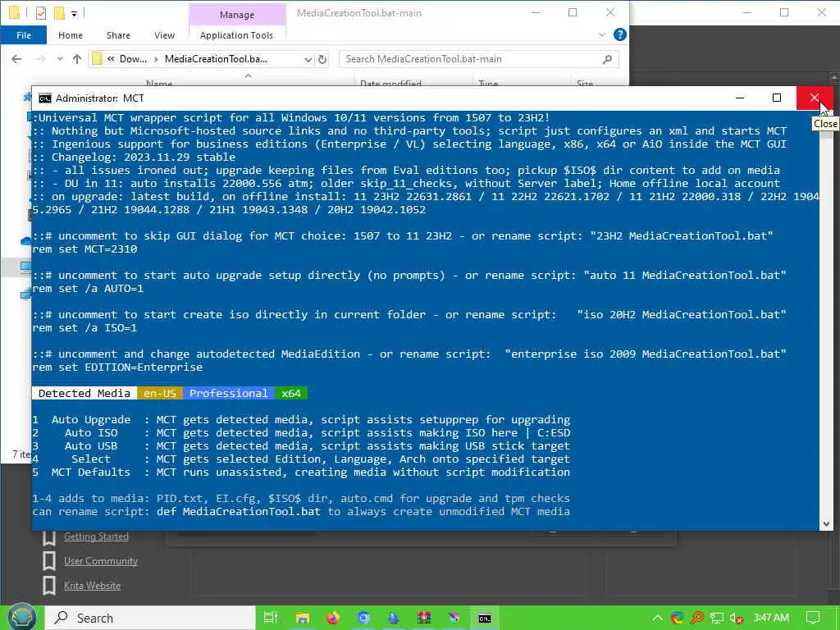Click Microsoft Edge icon in system tray
The height and width of the screenshot is (630, 840).
coord(677,618)
